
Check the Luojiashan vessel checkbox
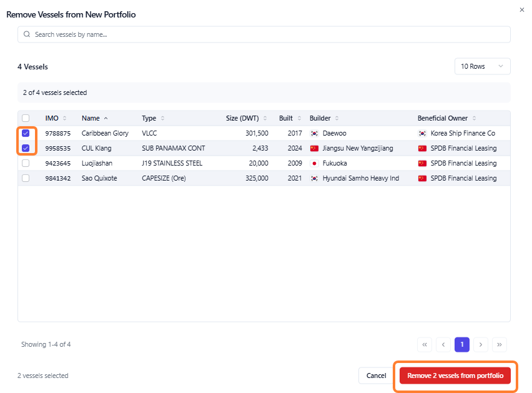[26, 163]
